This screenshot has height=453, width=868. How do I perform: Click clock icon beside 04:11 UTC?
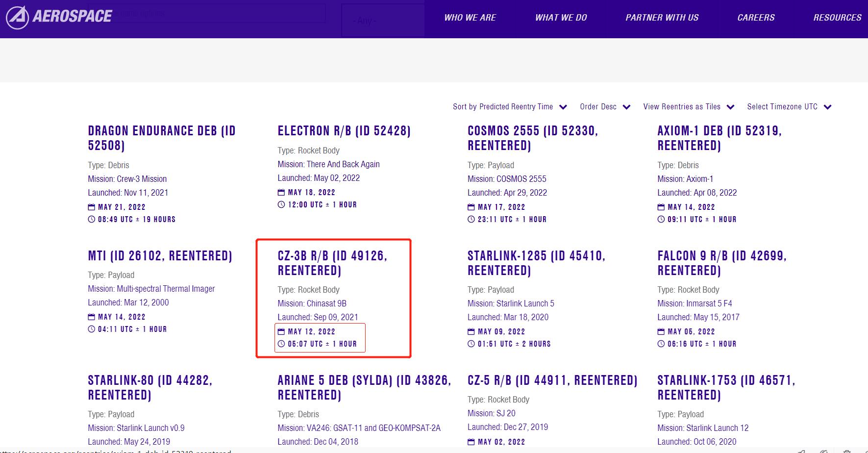coord(92,329)
